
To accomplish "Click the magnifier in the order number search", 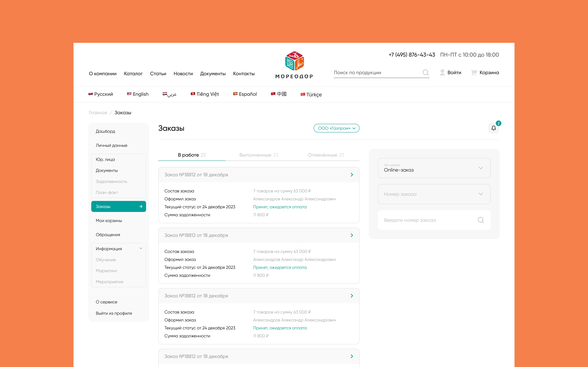I will pyautogui.click(x=481, y=220).
